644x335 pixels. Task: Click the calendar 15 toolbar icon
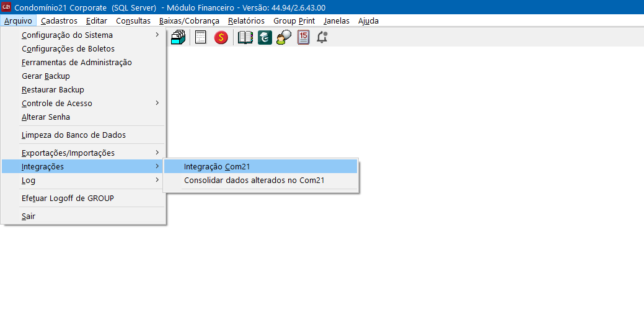tap(303, 37)
